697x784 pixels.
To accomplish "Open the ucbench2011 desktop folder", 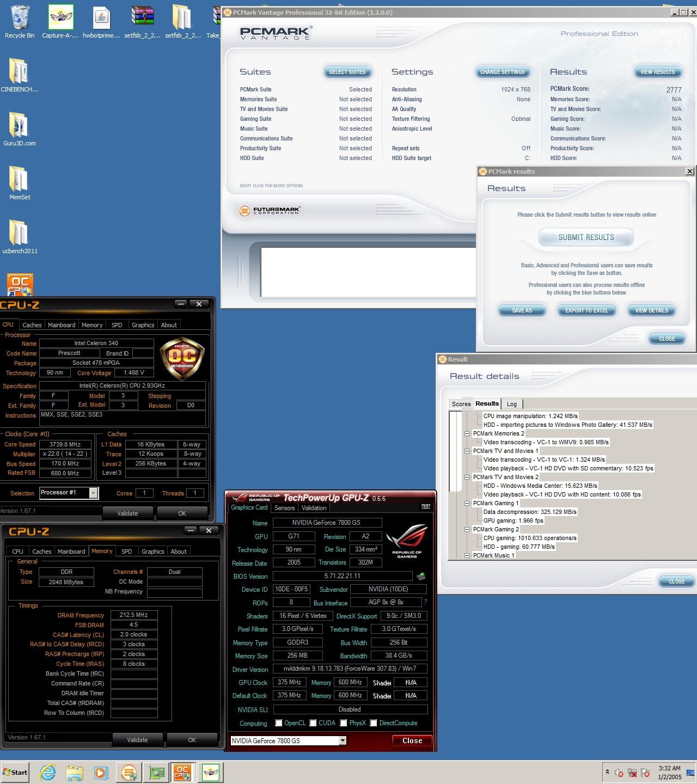I will pyautogui.click(x=20, y=237).
